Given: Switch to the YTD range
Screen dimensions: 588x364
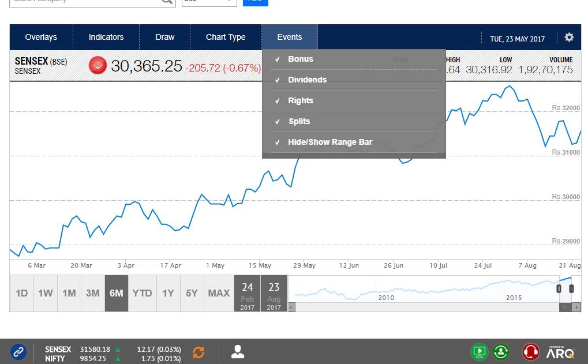Looking at the screenshot, I should [142, 293].
